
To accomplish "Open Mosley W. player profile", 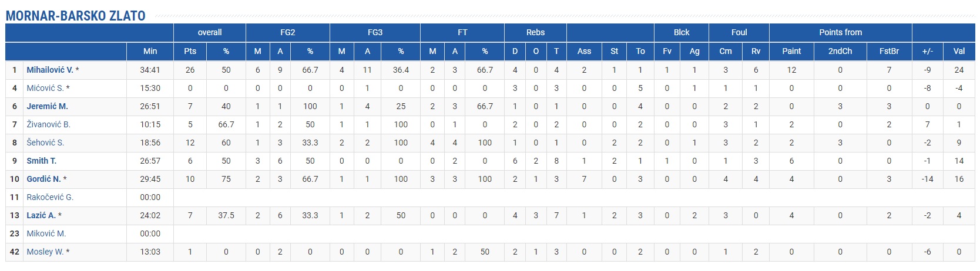I will (x=45, y=252).
